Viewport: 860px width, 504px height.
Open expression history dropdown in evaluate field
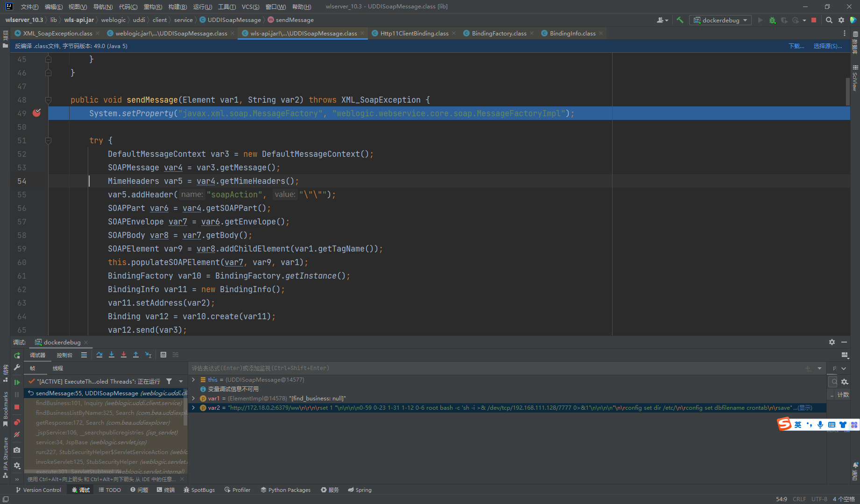[819, 368]
